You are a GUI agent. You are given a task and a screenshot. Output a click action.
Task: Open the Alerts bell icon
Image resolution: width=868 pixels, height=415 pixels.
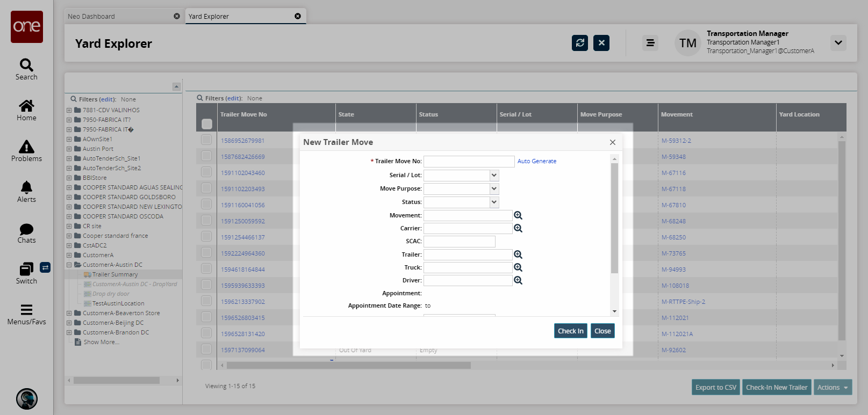coord(26,187)
